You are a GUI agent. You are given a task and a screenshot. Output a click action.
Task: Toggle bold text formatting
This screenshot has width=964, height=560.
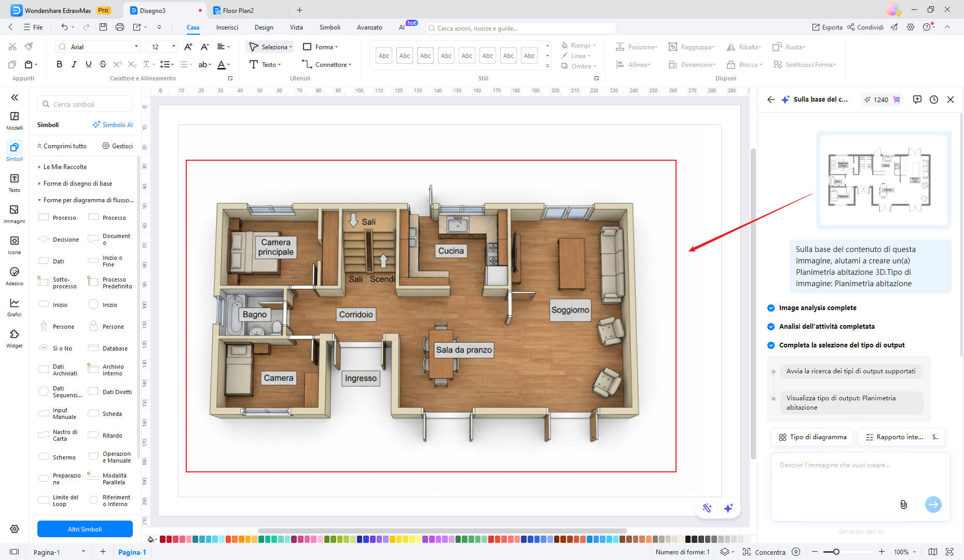coord(59,64)
